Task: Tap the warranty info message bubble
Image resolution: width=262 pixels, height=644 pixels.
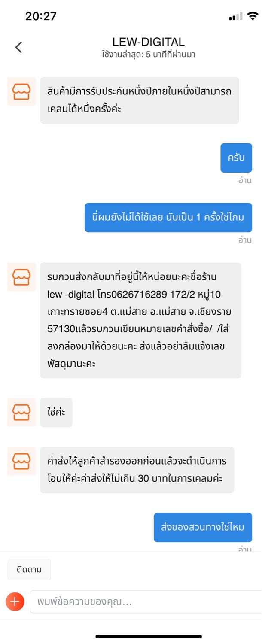Action: click(140, 100)
